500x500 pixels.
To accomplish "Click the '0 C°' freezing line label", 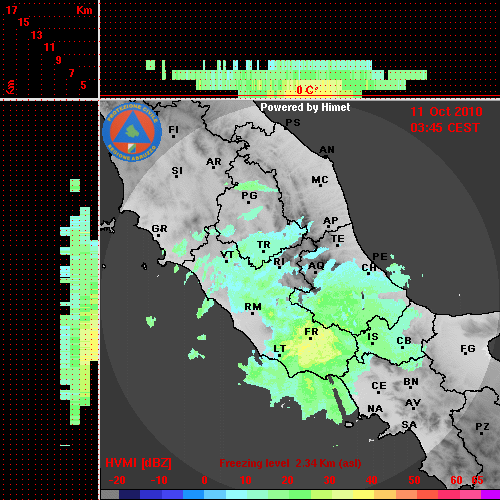I will click(307, 90).
